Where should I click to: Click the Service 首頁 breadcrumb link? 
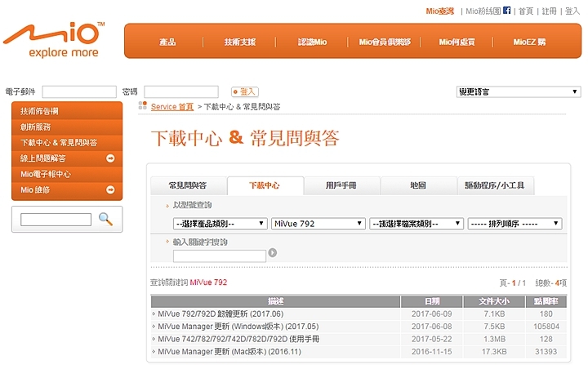point(172,106)
